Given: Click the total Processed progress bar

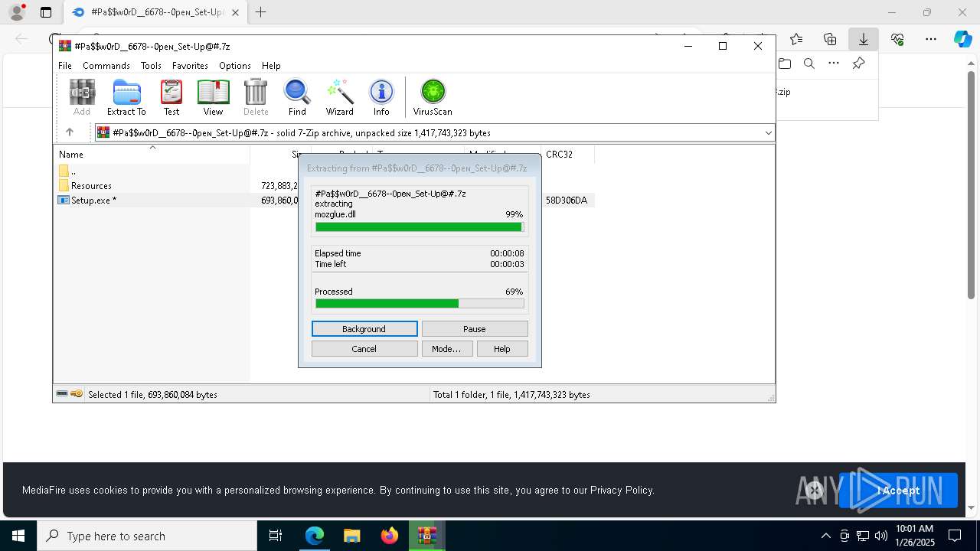Looking at the screenshot, I should click(x=420, y=304).
